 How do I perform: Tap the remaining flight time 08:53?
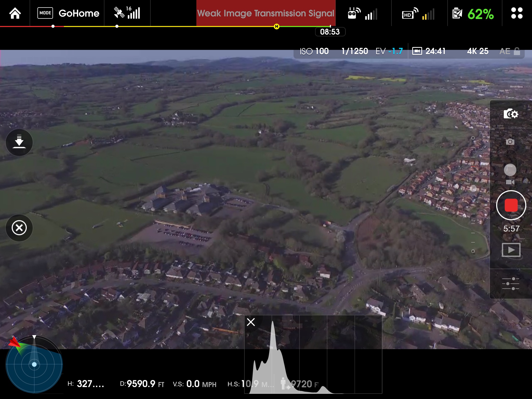click(x=330, y=32)
